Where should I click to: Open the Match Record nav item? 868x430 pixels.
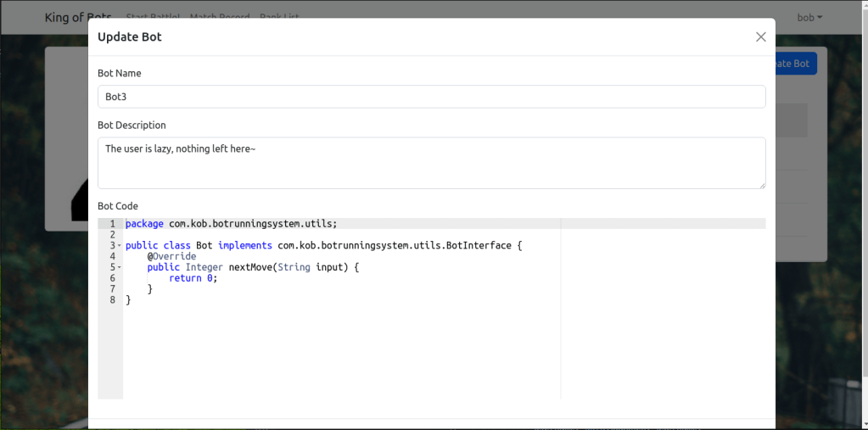tap(220, 15)
